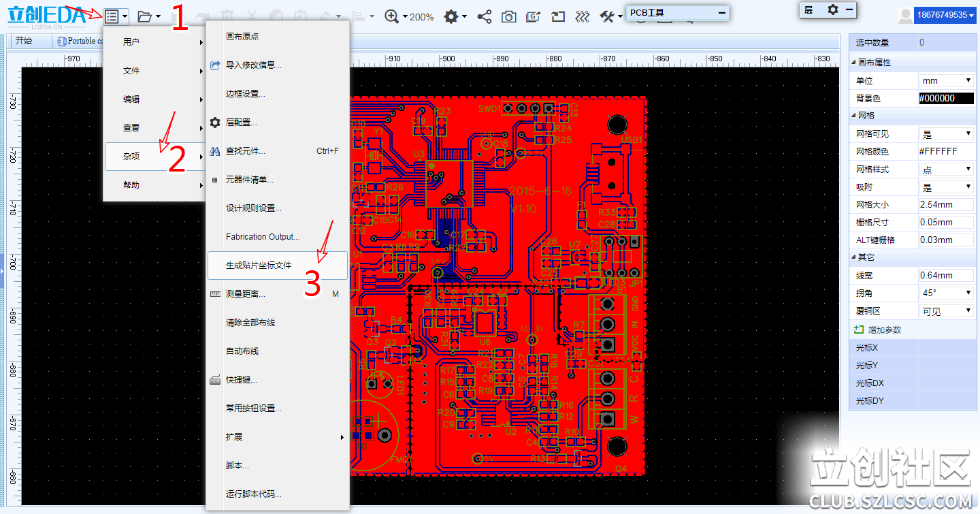Minimize the PCB工具 panel

point(722,13)
